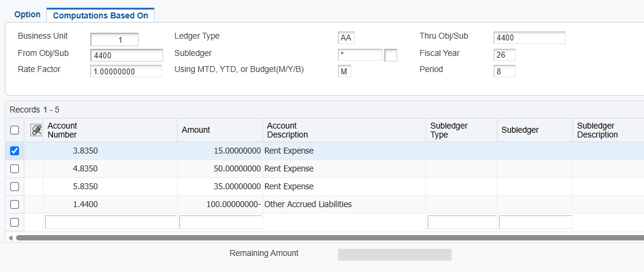
Task: Uncheck the row for account 3.8350
Action: point(14,151)
